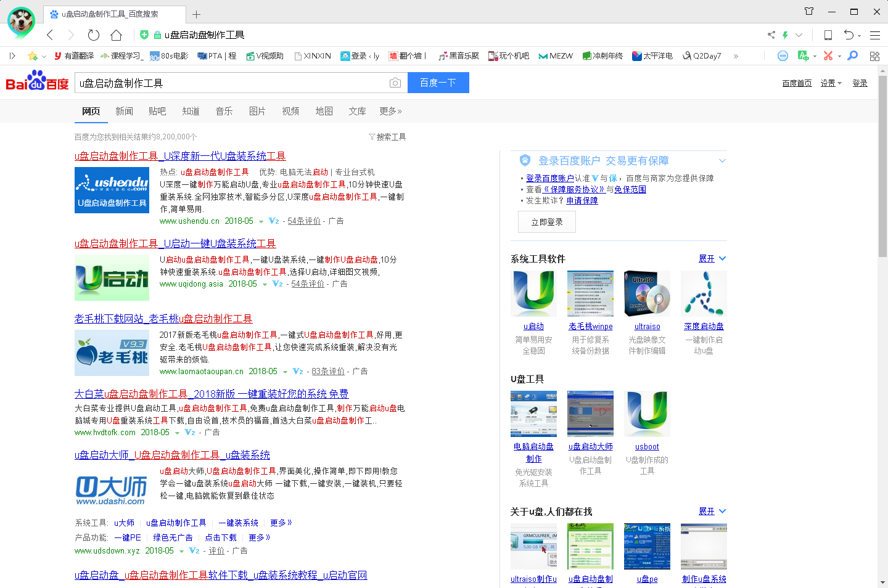Open the 设置 dropdown menu
Screen dimensions: 888x588
(x=831, y=83)
